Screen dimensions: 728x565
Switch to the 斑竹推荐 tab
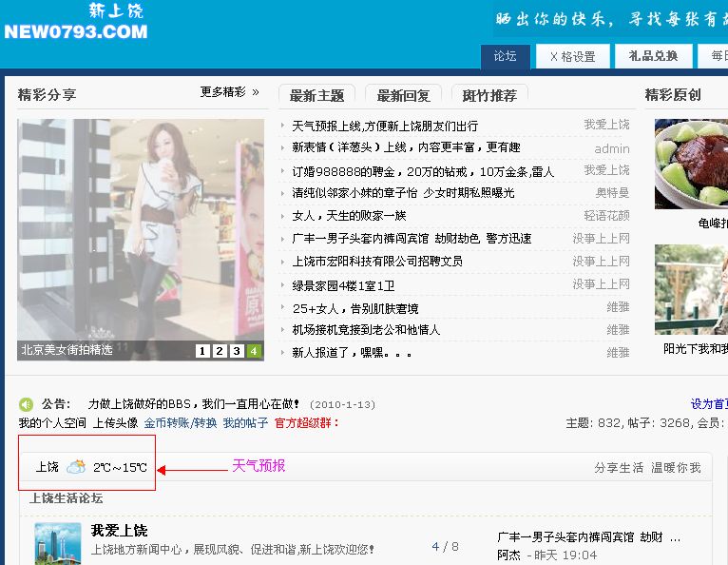coord(489,96)
